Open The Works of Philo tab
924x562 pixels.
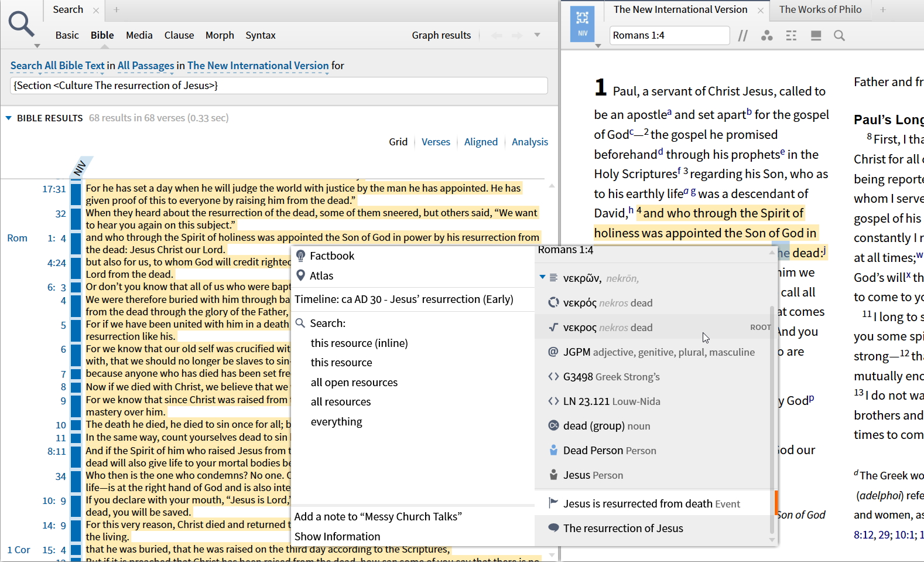[x=820, y=10]
